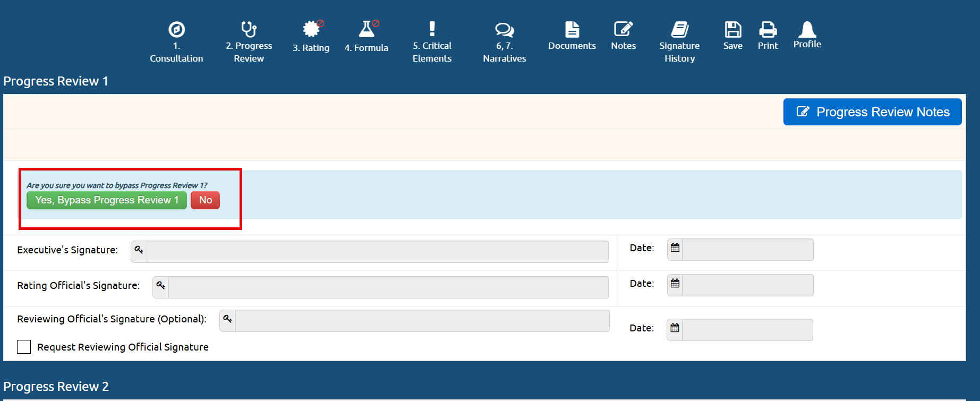Open the 5. Critical Elements exclamation icon
980x401 pixels.
pos(432,29)
